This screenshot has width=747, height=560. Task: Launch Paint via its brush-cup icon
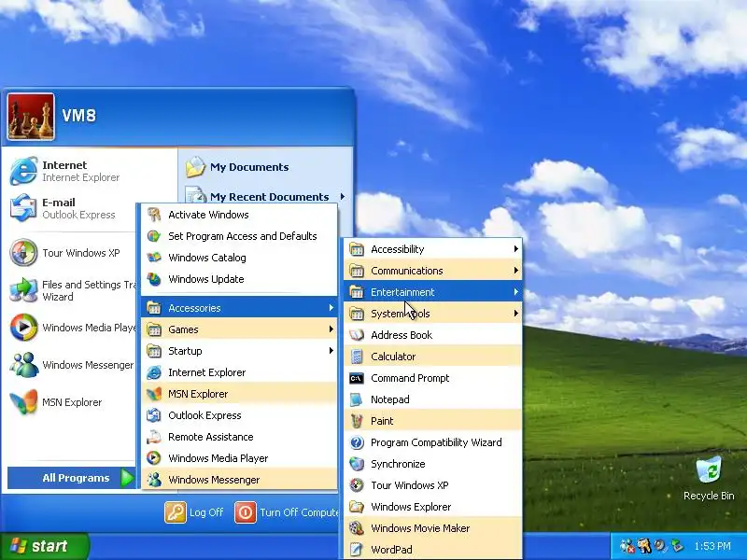point(357,421)
